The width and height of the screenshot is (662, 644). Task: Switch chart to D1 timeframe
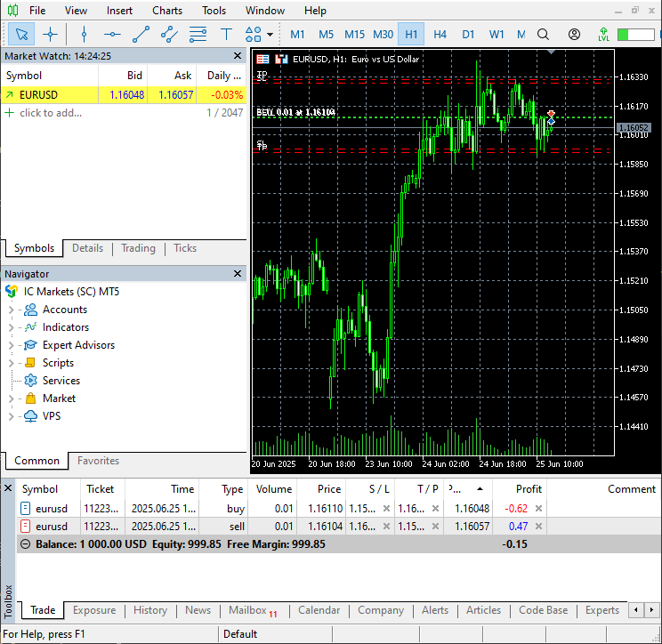click(x=468, y=35)
